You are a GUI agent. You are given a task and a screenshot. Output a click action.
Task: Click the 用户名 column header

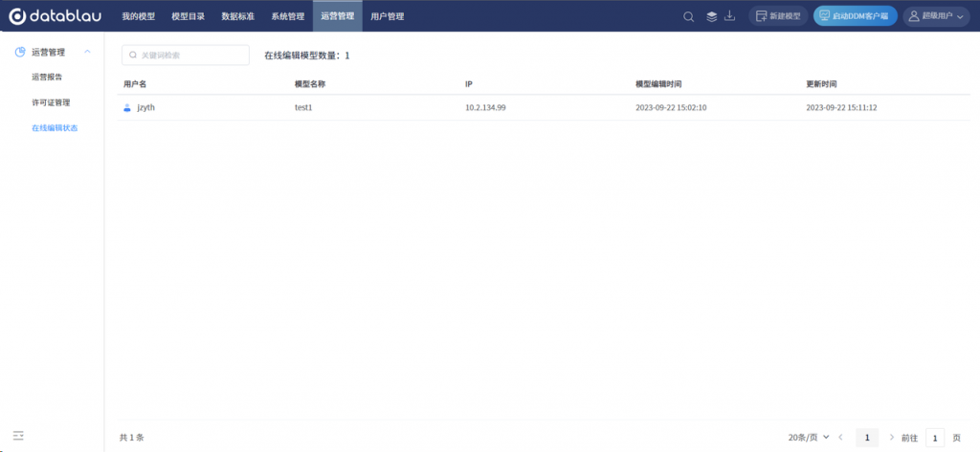tap(134, 83)
